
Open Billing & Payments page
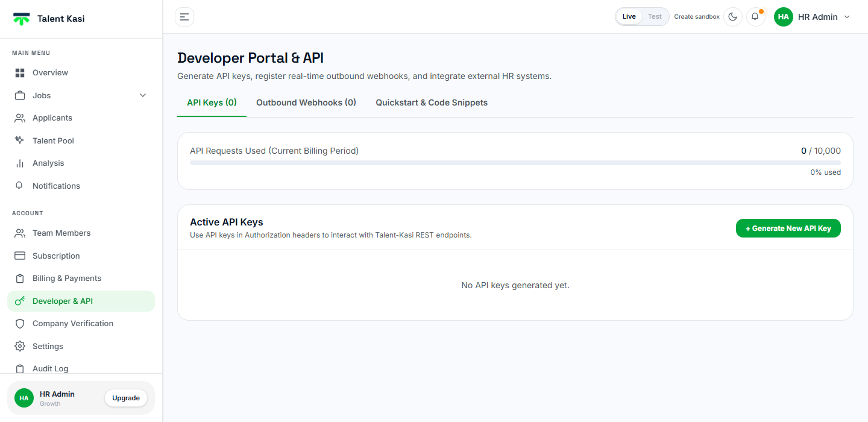[x=81, y=279]
